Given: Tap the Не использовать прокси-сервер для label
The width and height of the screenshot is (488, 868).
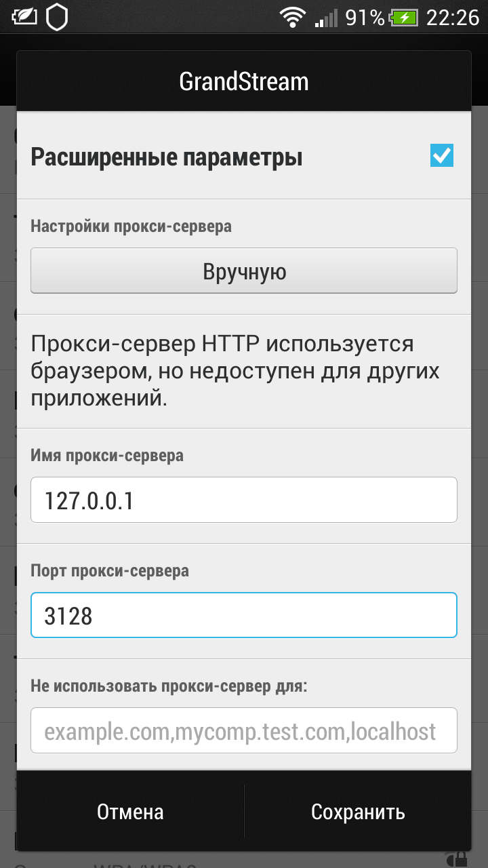Looking at the screenshot, I should coord(169,686).
